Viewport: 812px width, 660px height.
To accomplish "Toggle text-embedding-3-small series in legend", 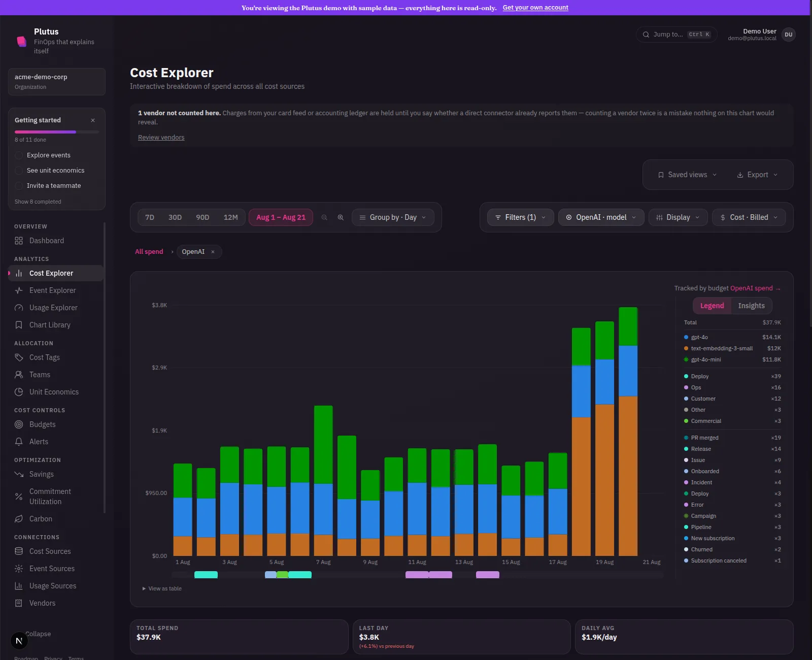I will point(732,348).
